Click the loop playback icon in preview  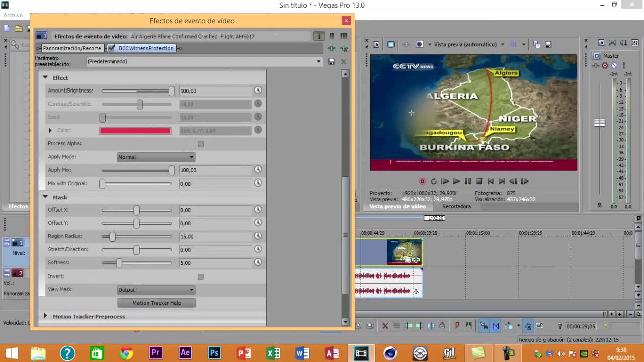coord(434,182)
